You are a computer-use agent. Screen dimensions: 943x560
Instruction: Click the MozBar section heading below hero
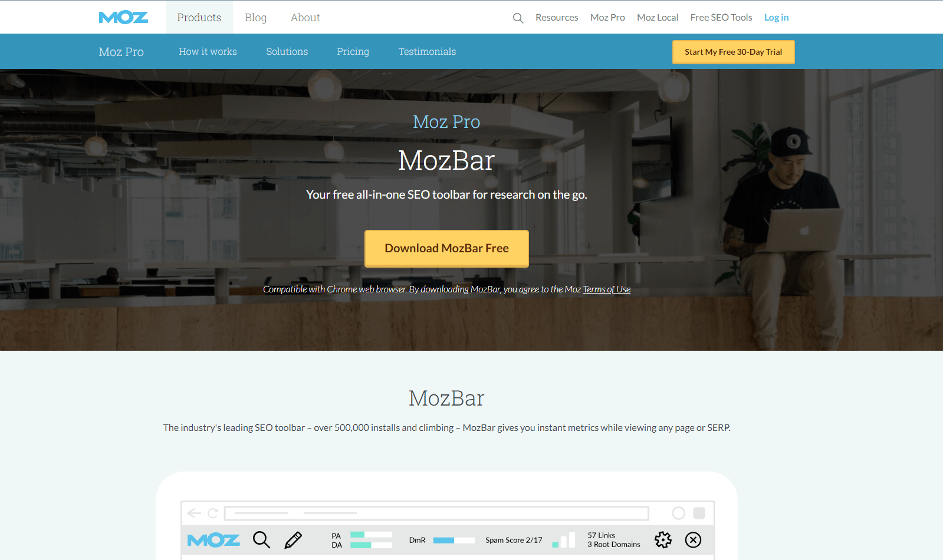click(x=446, y=398)
